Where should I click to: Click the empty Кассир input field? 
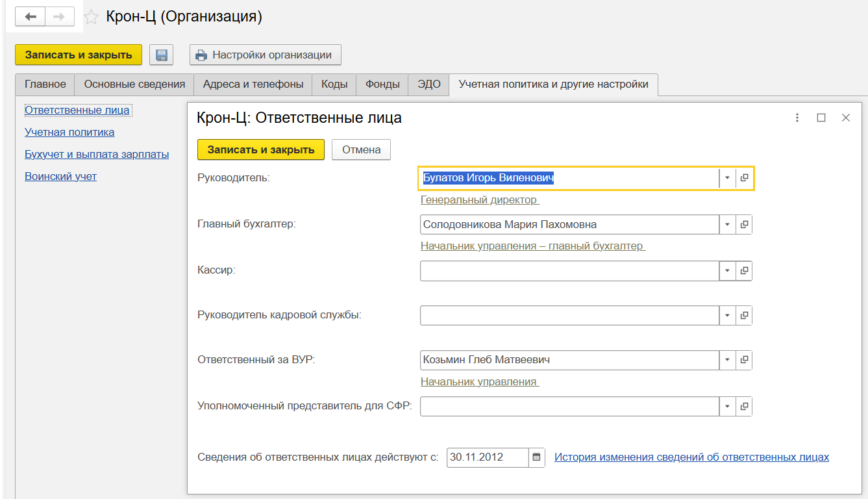[569, 270]
